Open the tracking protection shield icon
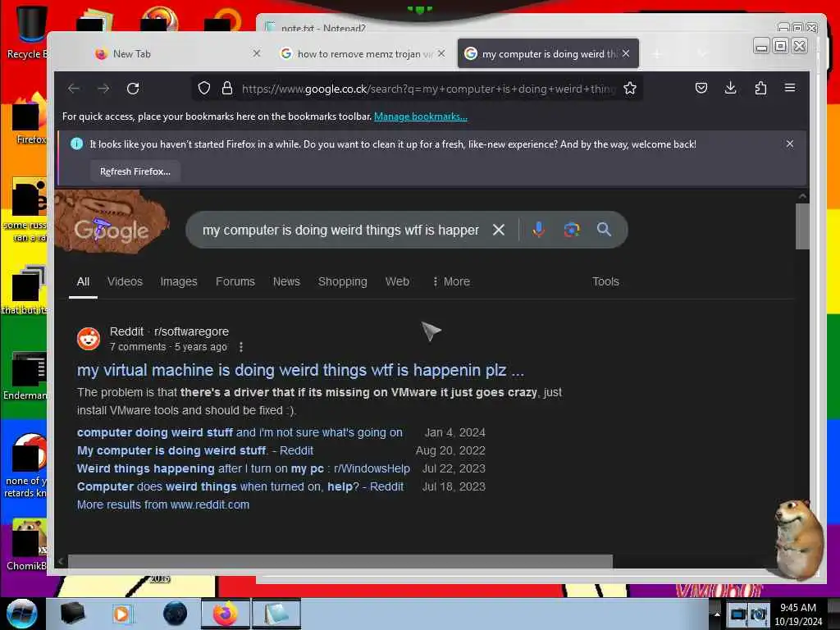The image size is (840, 630). (x=204, y=89)
